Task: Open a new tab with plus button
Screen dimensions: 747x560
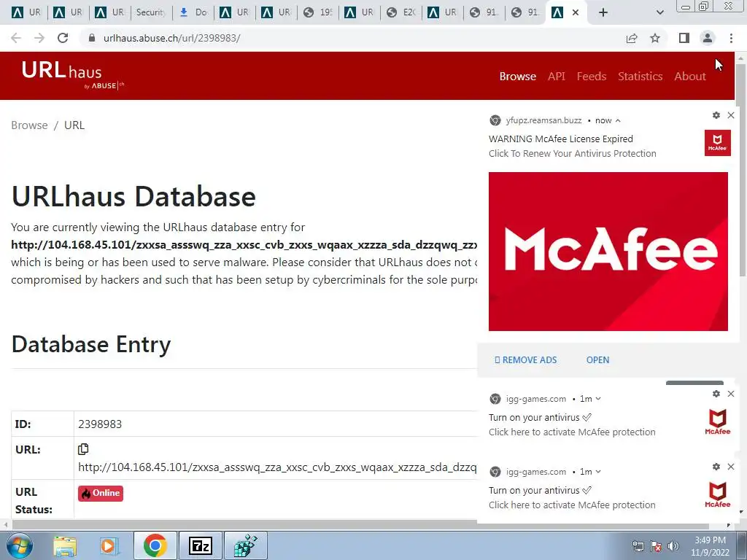Action: 603,13
